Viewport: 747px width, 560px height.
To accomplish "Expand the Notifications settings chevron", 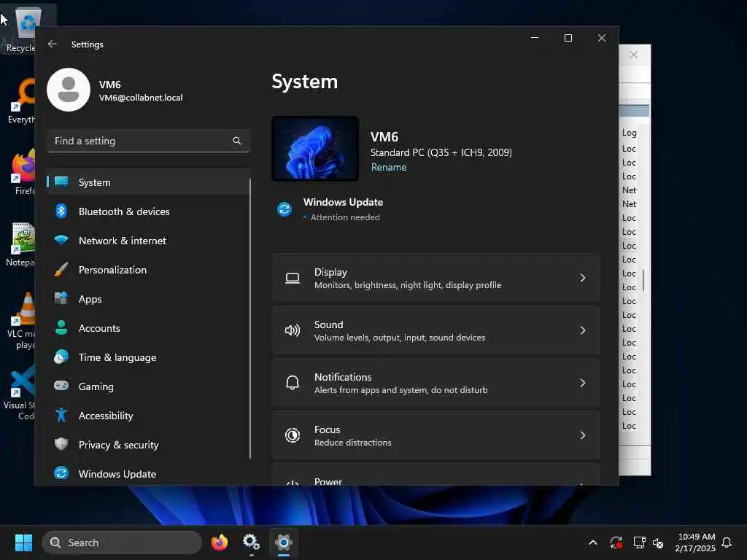I will pos(582,383).
